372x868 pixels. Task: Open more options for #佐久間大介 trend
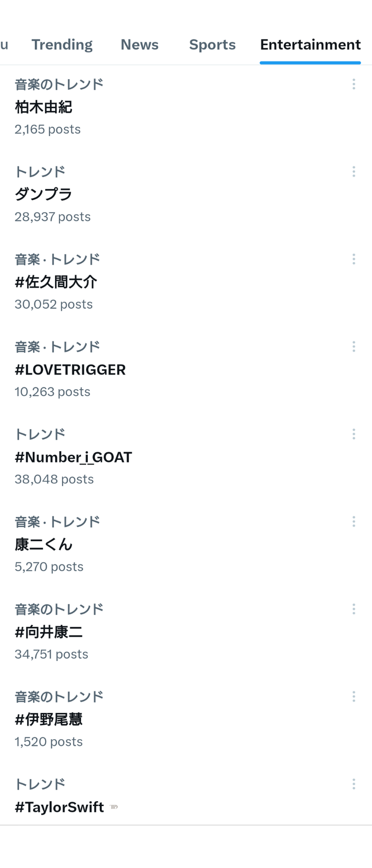[x=353, y=259]
